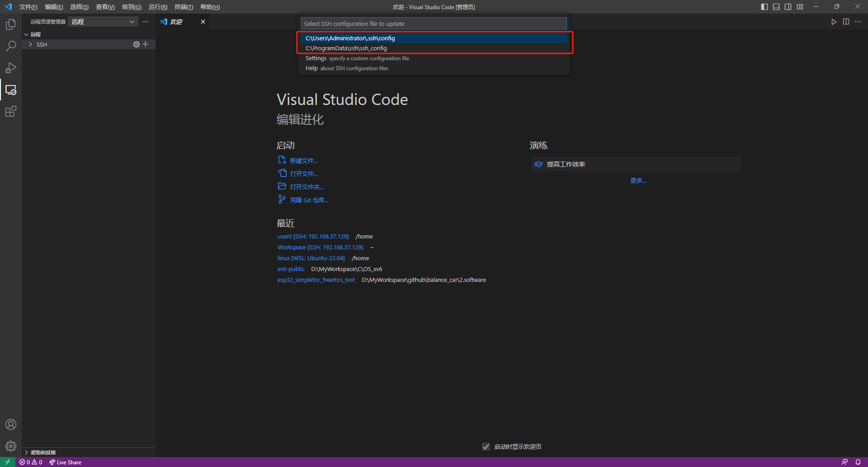868x467 pixels.
Task: Click the notifications bell in status bar
Action: (x=858, y=462)
